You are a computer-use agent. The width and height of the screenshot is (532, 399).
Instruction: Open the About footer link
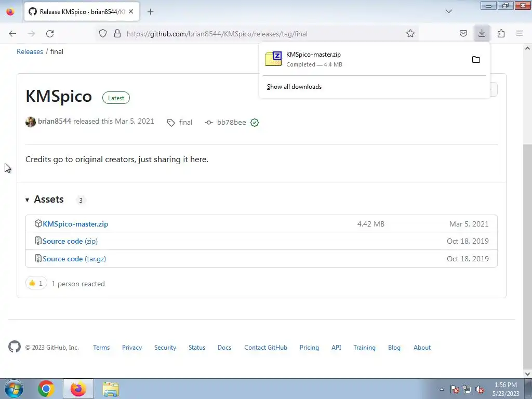point(422,348)
